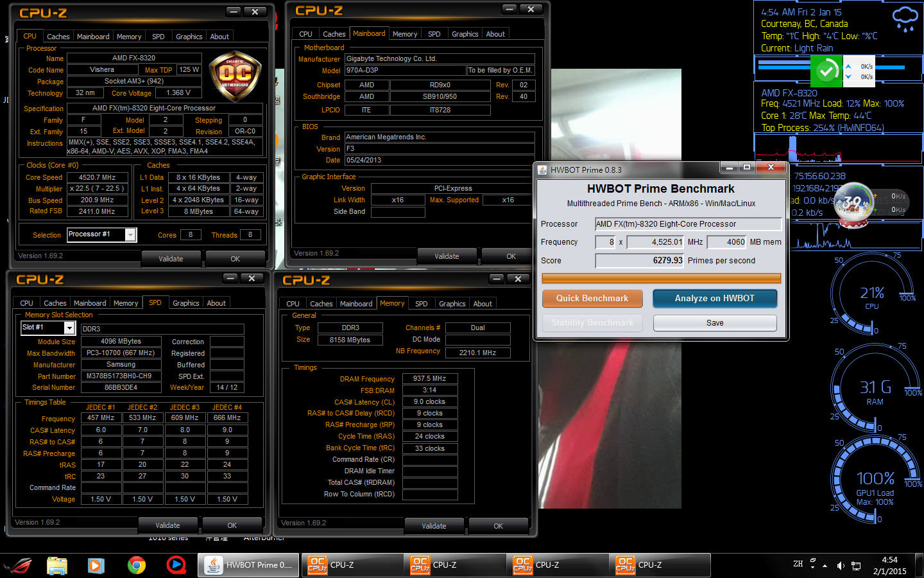Select Core Speed value 4520.7 MHz
The image size is (924, 578).
pyautogui.click(x=97, y=177)
